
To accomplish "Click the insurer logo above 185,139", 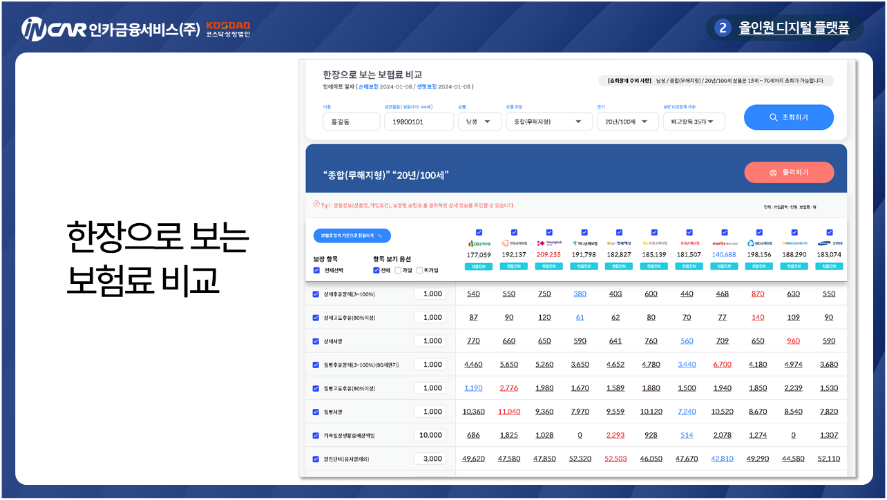I will coord(654,243).
